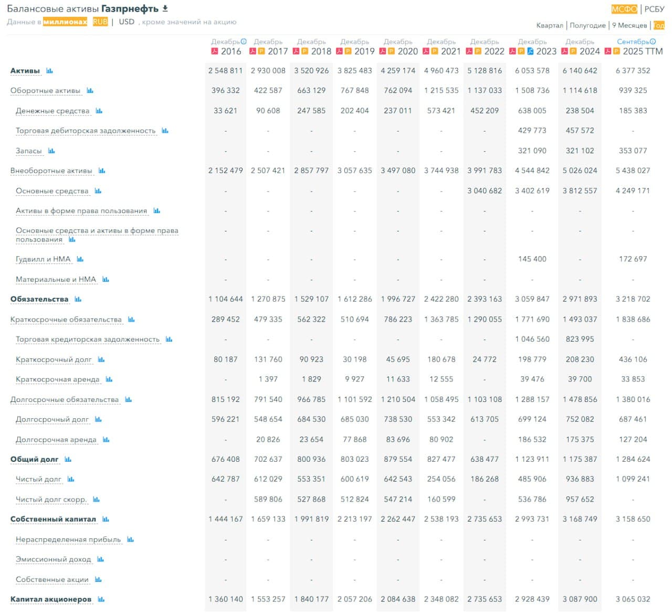Click the миллионах units selector
The image size is (672, 616).
pos(65,22)
